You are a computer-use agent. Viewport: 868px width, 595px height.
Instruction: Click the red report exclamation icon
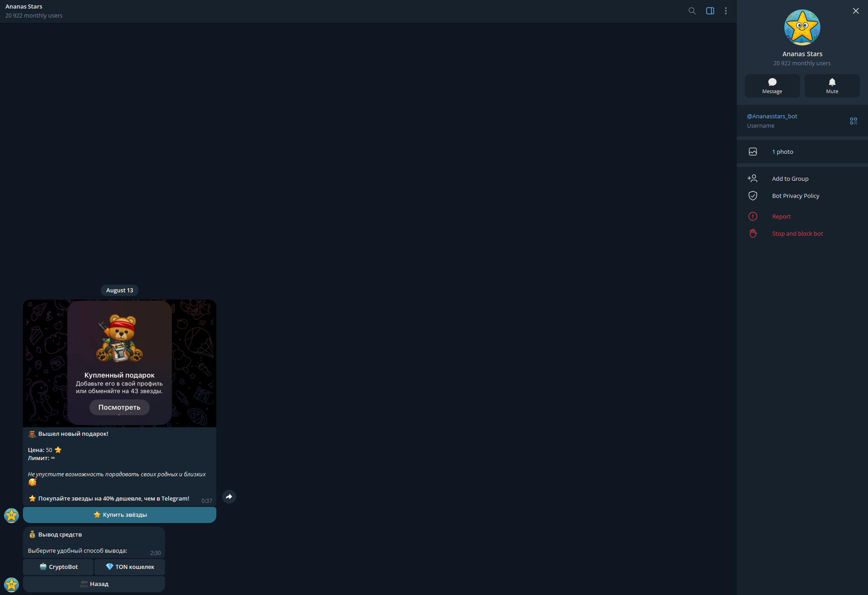pyautogui.click(x=753, y=216)
